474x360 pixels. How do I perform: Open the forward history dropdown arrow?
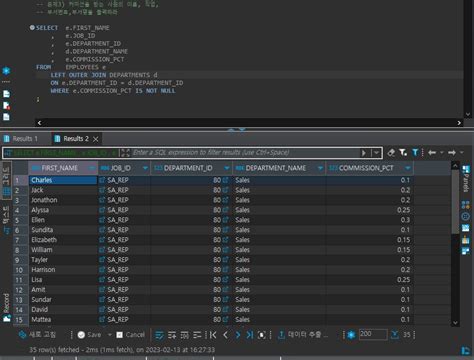462,153
